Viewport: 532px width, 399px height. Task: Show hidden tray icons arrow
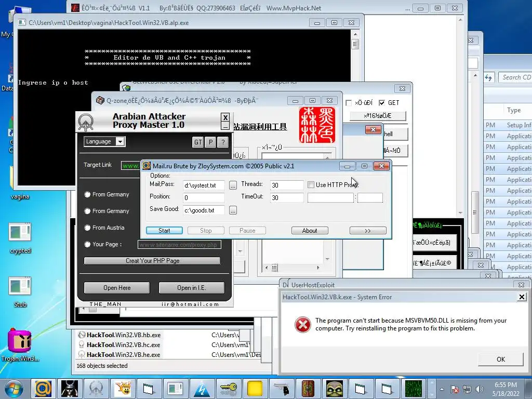442,389
